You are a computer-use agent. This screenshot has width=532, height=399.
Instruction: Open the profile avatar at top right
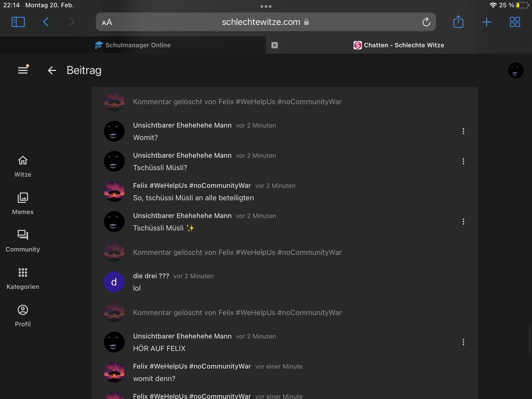pyautogui.click(x=515, y=70)
